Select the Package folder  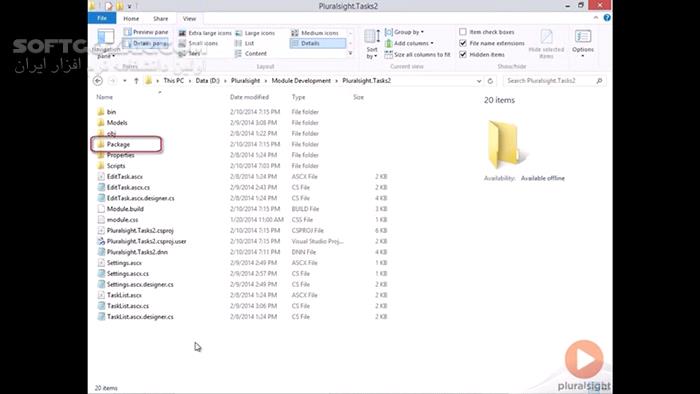point(118,145)
